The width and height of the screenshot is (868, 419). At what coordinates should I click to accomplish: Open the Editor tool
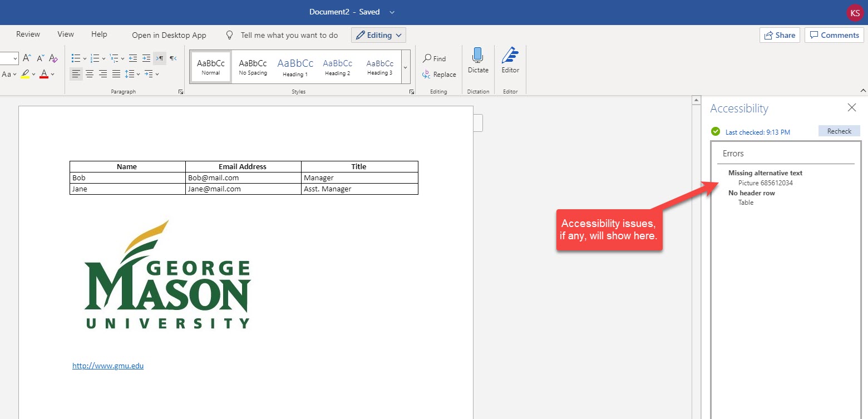(x=510, y=61)
